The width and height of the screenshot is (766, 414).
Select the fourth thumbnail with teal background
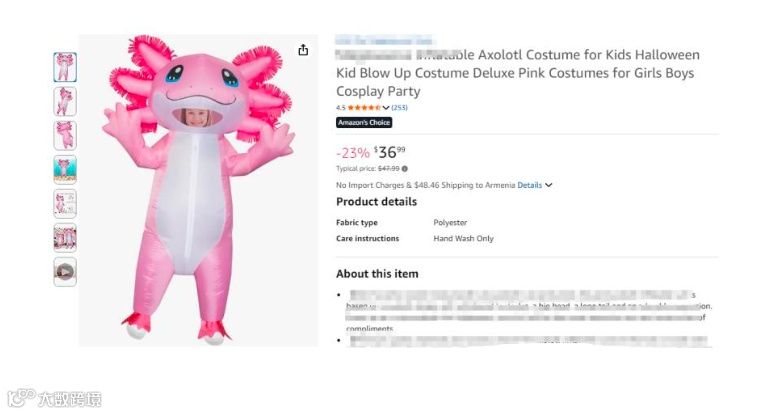(65, 169)
